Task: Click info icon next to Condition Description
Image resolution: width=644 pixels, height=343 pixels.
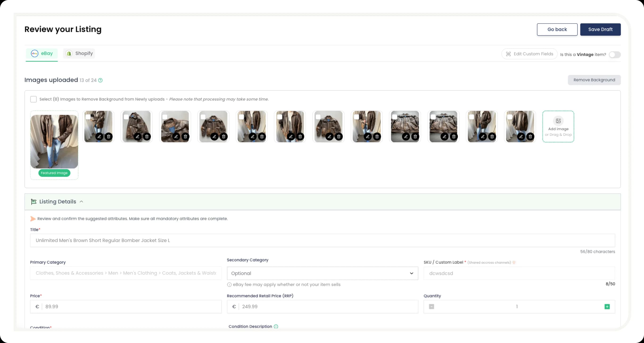Action: [276, 326]
